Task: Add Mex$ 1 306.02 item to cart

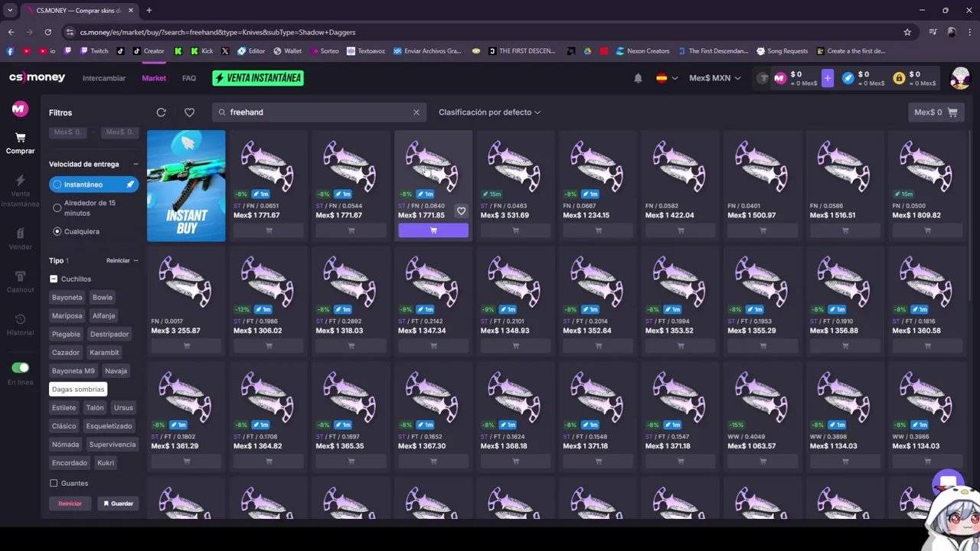Action: click(x=268, y=346)
